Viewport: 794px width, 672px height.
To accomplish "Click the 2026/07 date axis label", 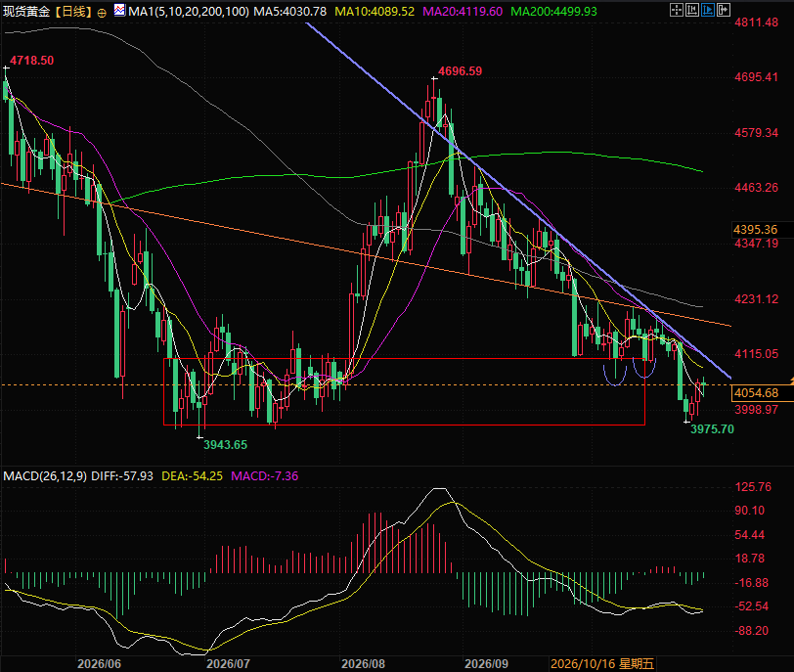I will [229, 663].
